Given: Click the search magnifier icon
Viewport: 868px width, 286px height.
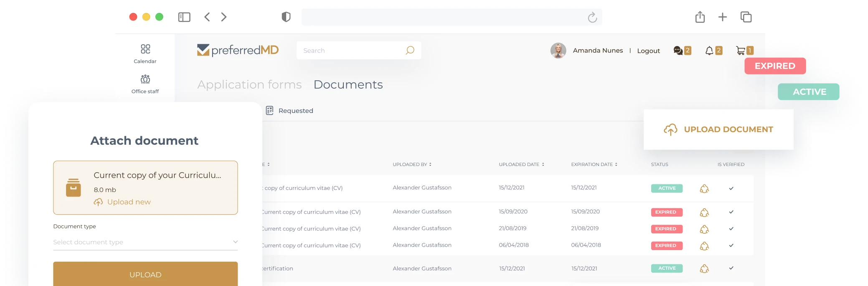Looking at the screenshot, I should [x=410, y=50].
